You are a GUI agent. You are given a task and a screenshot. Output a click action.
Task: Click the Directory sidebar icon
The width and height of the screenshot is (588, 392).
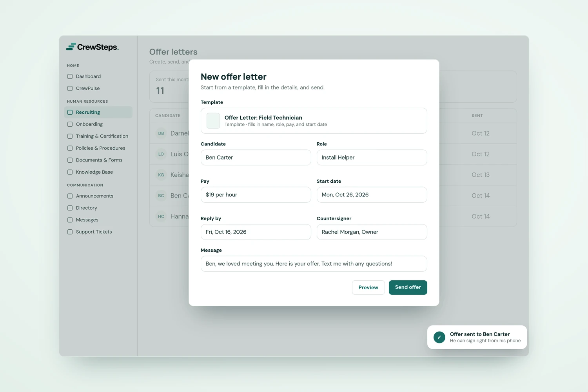tap(70, 208)
